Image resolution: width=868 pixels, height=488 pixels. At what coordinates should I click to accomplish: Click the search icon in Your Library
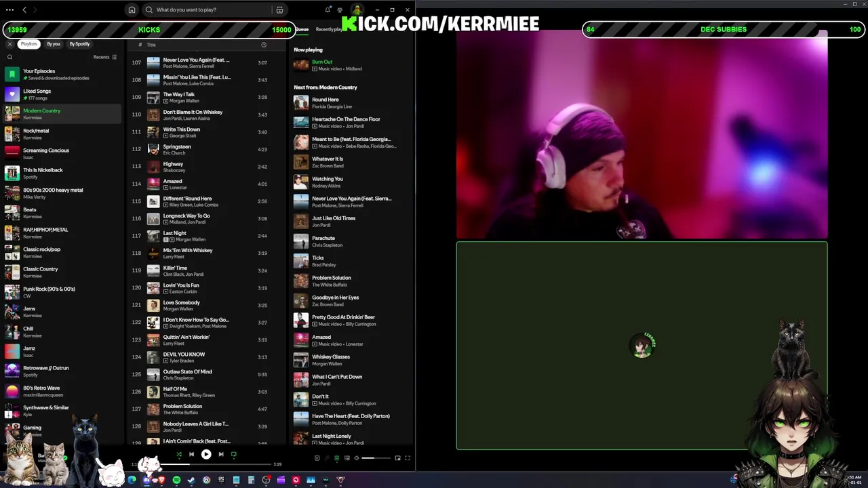[9, 57]
